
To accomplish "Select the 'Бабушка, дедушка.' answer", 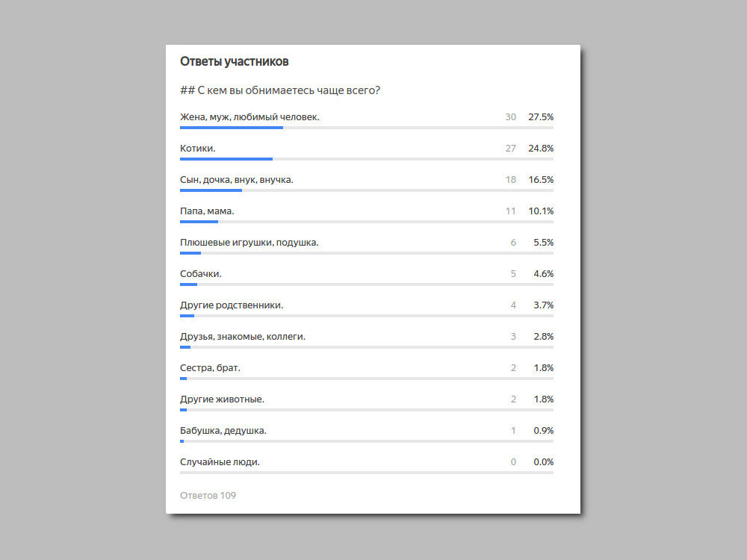I will click(x=223, y=431).
